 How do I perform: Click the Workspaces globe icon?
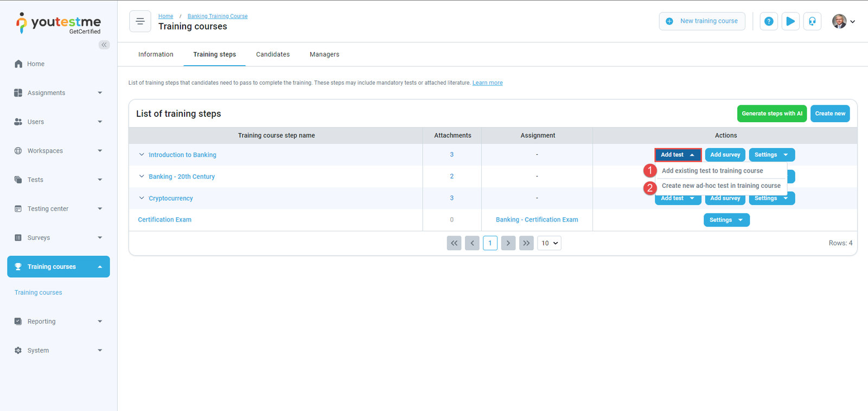(x=18, y=151)
